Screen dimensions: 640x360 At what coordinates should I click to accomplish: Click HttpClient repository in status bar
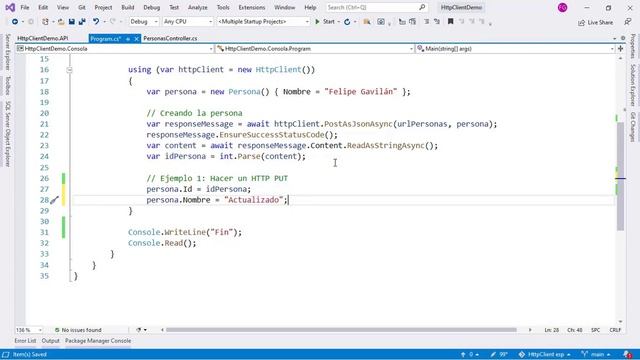544,354
